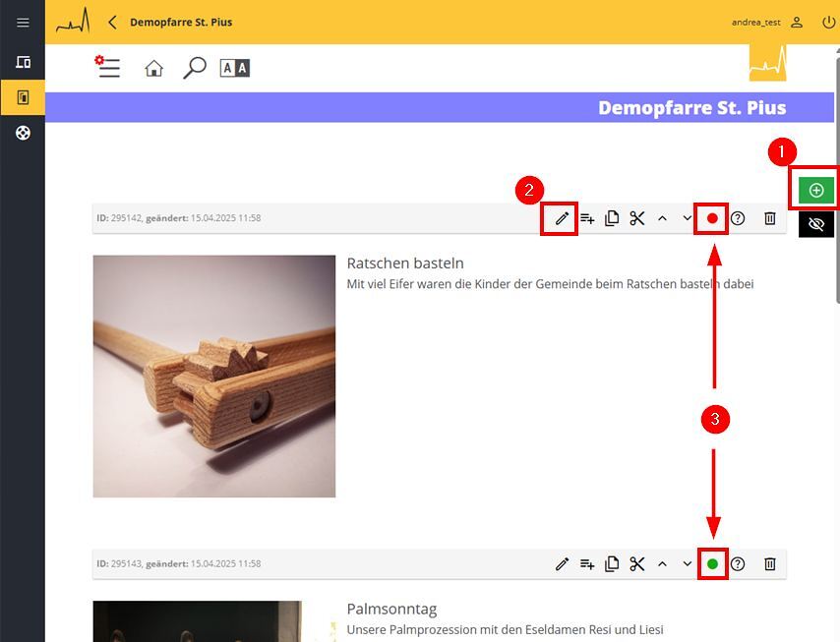
Task: Open the search magnifier icon
Action: pos(195,68)
